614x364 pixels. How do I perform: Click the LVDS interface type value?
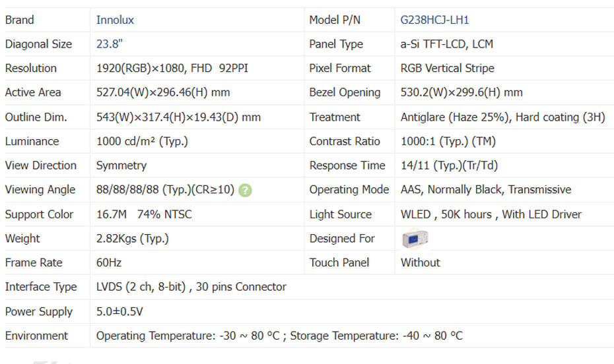(191, 287)
